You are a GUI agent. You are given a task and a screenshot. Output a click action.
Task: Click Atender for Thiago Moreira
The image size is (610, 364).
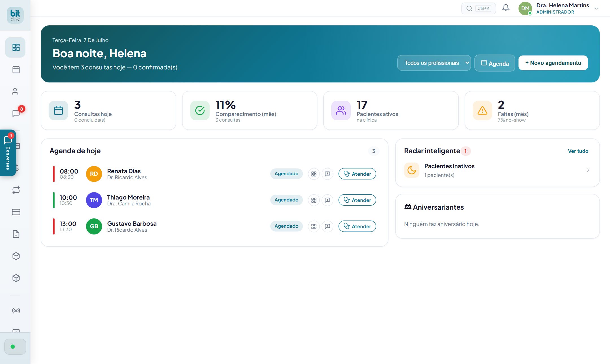(357, 200)
